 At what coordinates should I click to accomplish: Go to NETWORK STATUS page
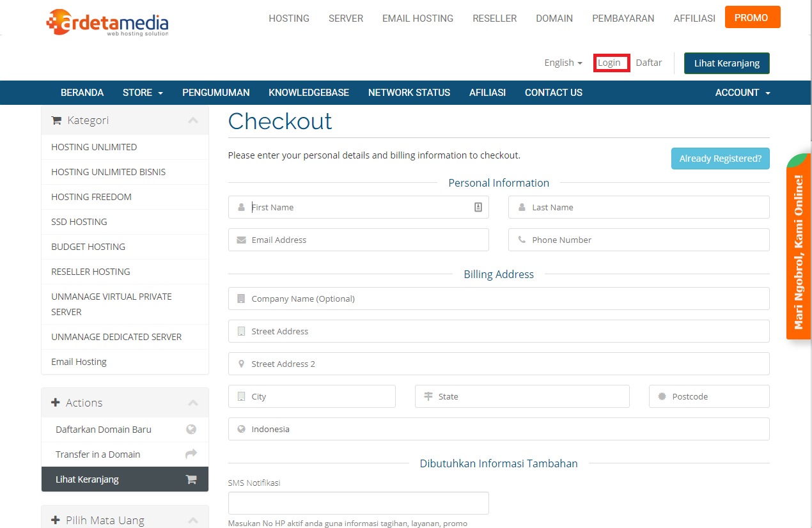pyautogui.click(x=409, y=93)
